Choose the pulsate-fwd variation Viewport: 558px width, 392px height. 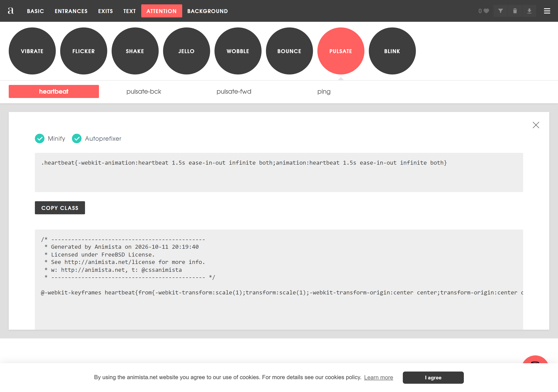click(234, 91)
